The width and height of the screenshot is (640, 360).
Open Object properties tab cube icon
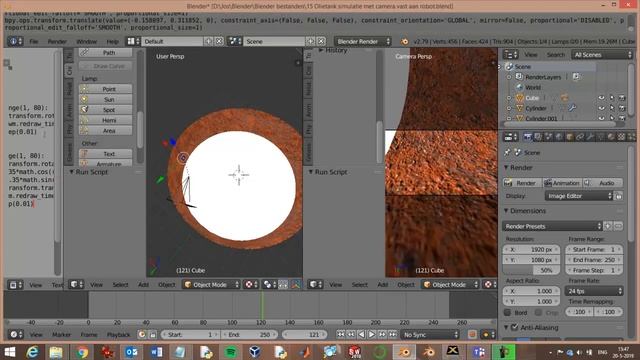click(x=569, y=137)
